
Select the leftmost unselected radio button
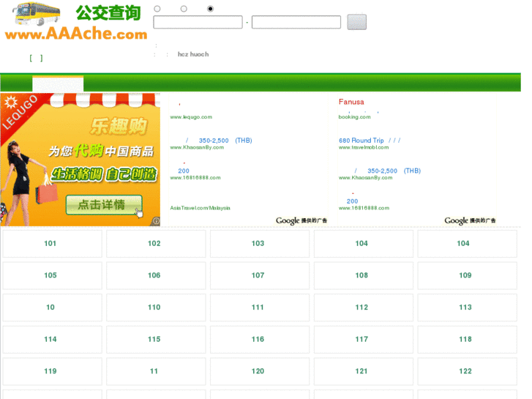pos(157,9)
